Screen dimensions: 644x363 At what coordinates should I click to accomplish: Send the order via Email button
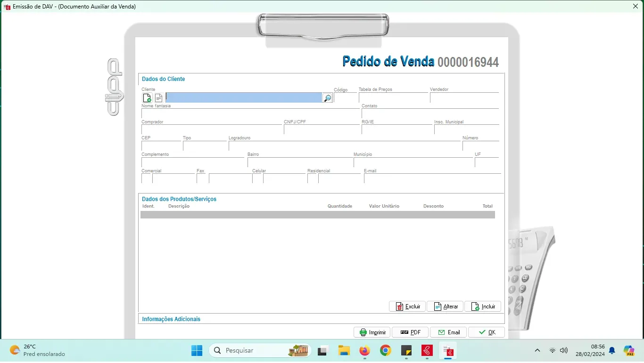448,332
